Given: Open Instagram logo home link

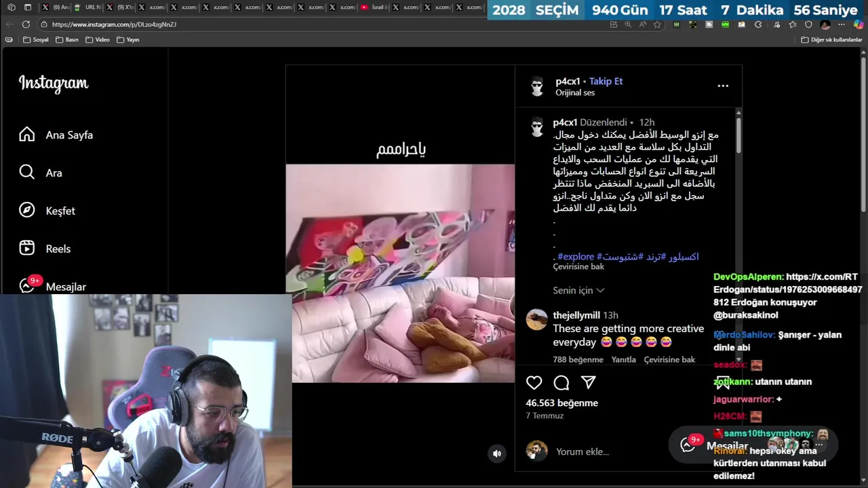Looking at the screenshot, I should pos(54,83).
